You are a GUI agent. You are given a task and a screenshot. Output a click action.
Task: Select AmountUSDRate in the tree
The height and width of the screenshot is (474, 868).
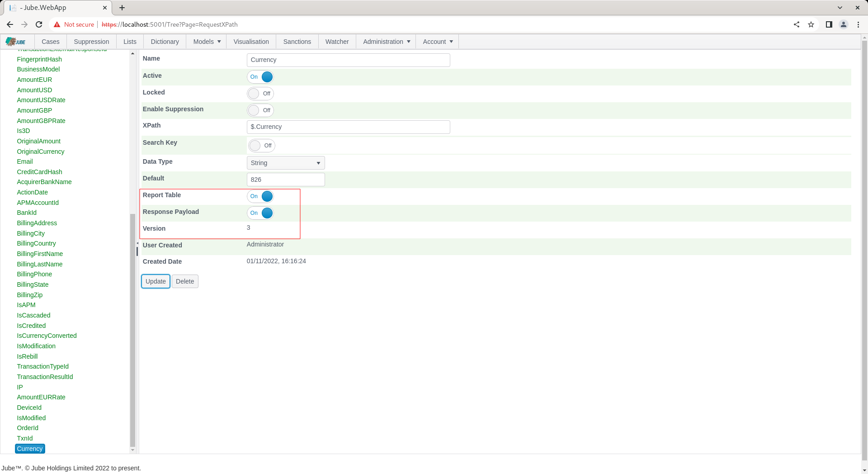click(x=41, y=100)
